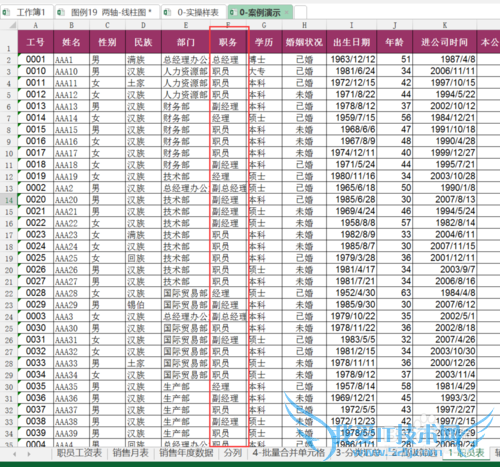Click employee ID 0029 cell

click(x=35, y=305)
